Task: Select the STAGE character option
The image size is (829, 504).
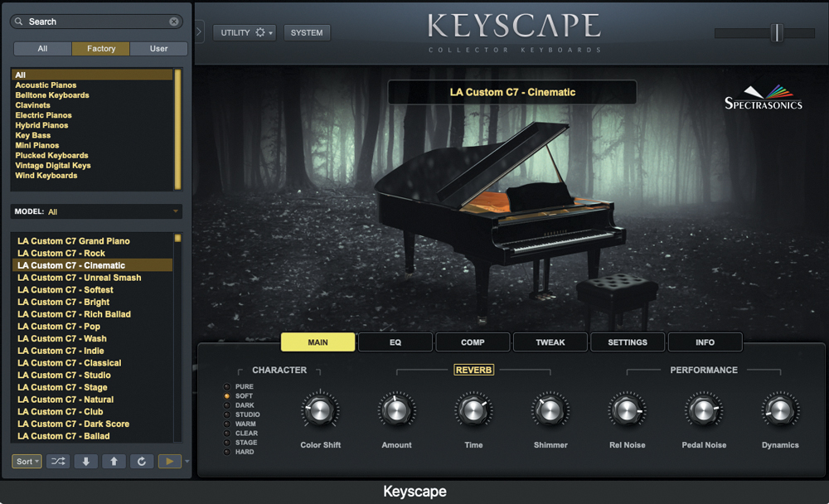Action: click(240, 443)
